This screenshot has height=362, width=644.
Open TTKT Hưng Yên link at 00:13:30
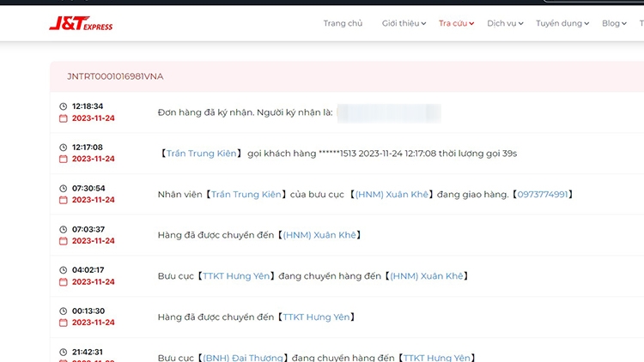(x=316, y=317)
